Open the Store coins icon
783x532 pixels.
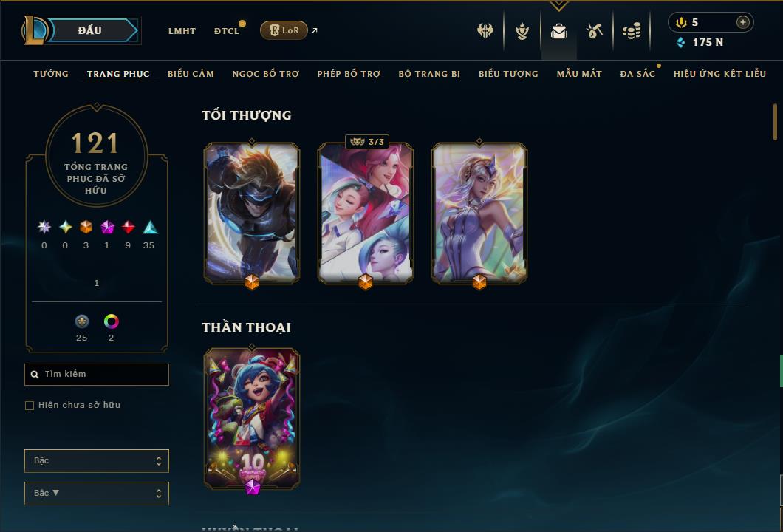coord(632,32)
